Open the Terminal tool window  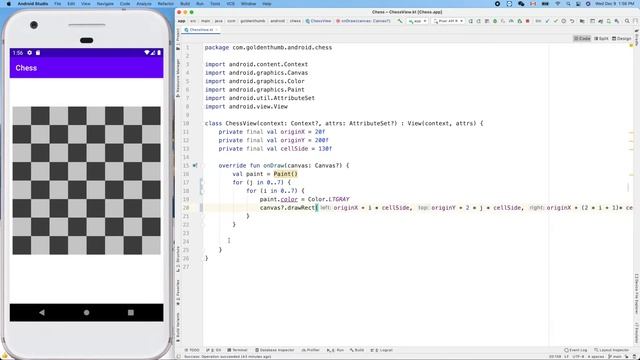point(238,350)
